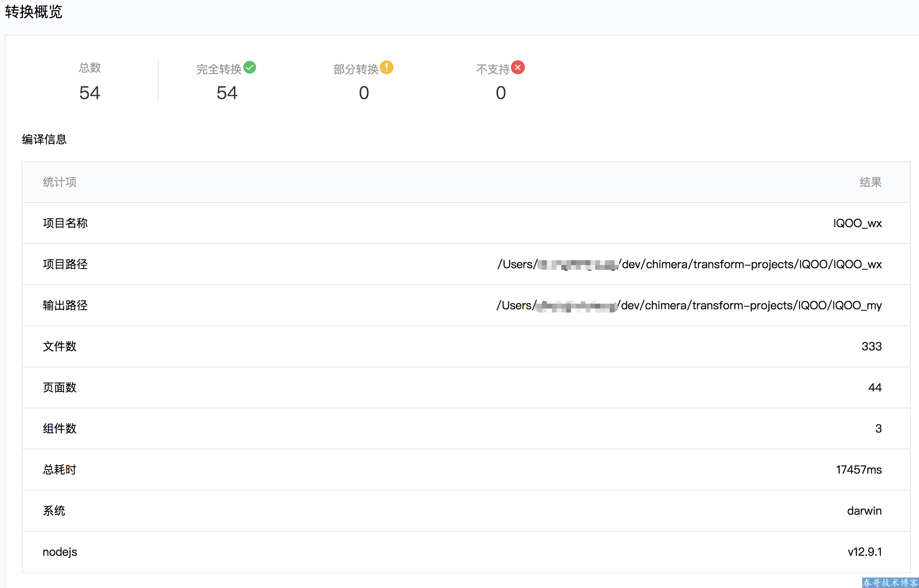Click the IQOO_wx project name value
The image size is (919, 588).
857,223
